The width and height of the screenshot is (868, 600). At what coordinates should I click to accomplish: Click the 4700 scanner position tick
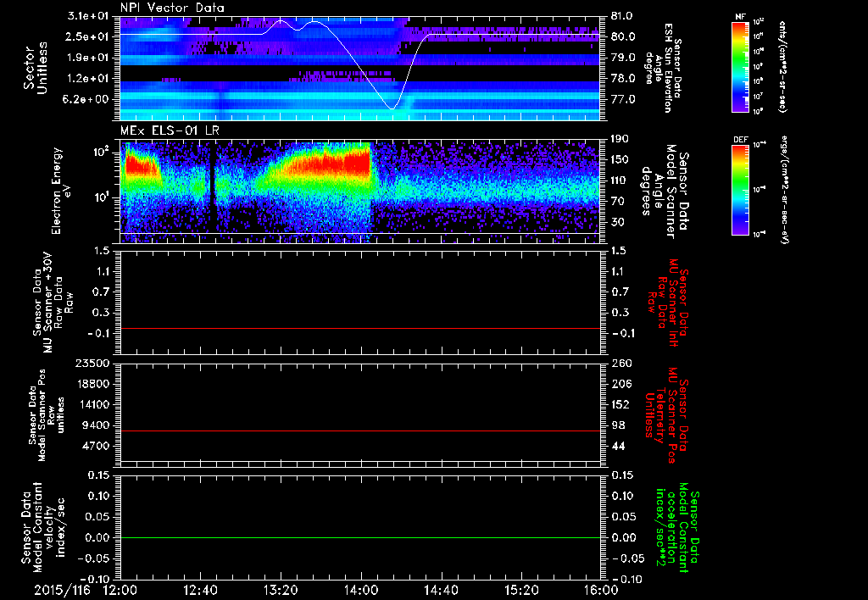97,446
